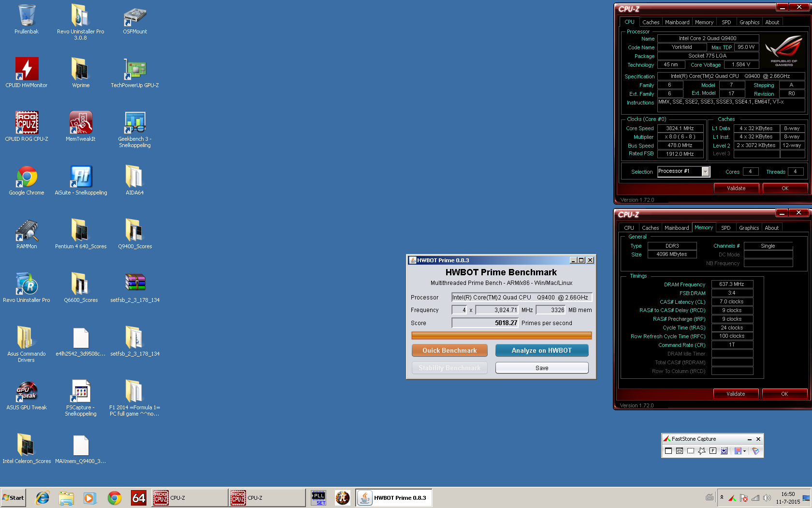This screenshot has height=508, width=812.
Task: Select Wprime folder on desktop
Action: click(81, 73)
